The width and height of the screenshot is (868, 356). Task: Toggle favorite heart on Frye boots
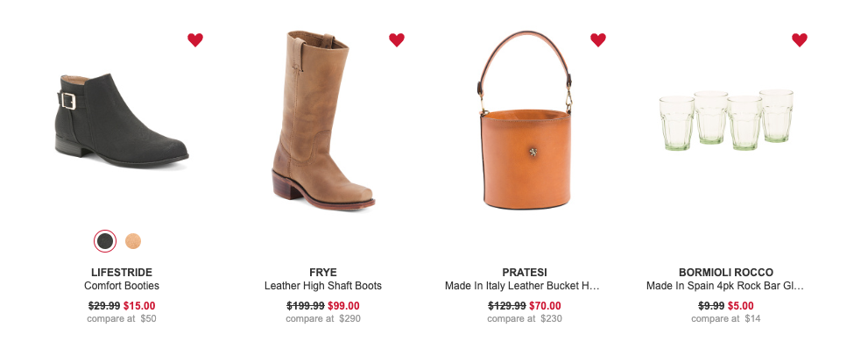pos(397,40)
